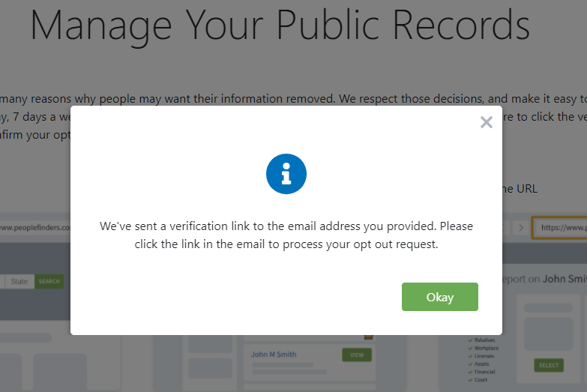The height and width of the screenshot is (392, 587).
Task: Click the Manage Your Public Records heading
Action: click(x=280, y=25)
